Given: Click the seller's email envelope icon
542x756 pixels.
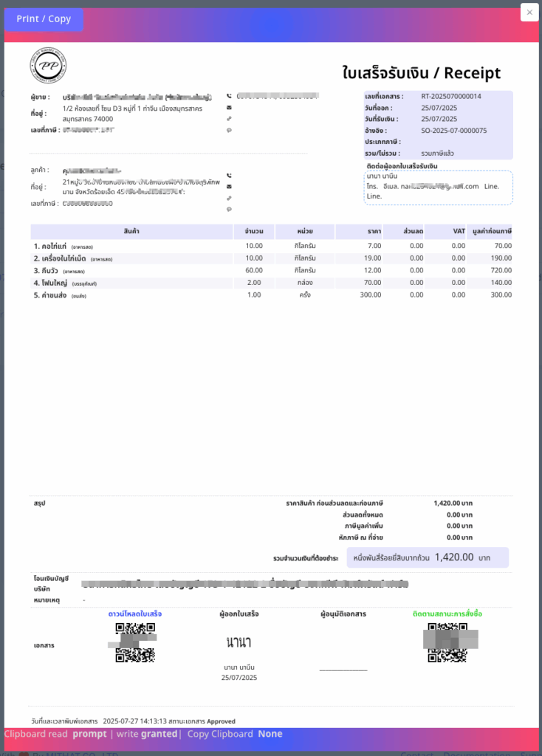Looking at the screenshot, I should pos(229,108).
